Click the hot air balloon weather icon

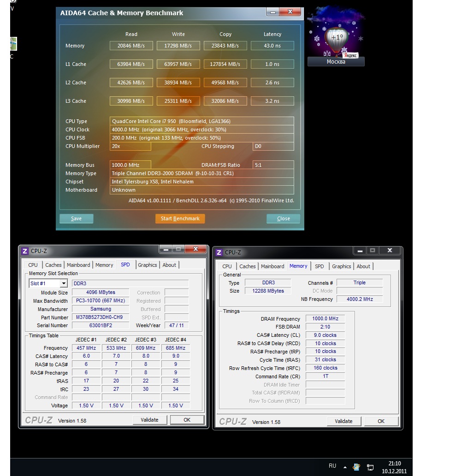pyautogui.click(x=337, y=40)
